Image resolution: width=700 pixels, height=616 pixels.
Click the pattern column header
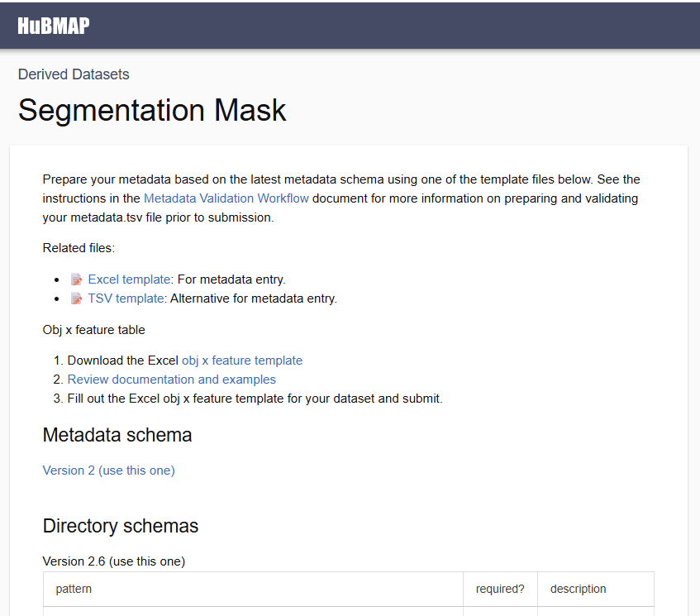(x=74, y=590)
